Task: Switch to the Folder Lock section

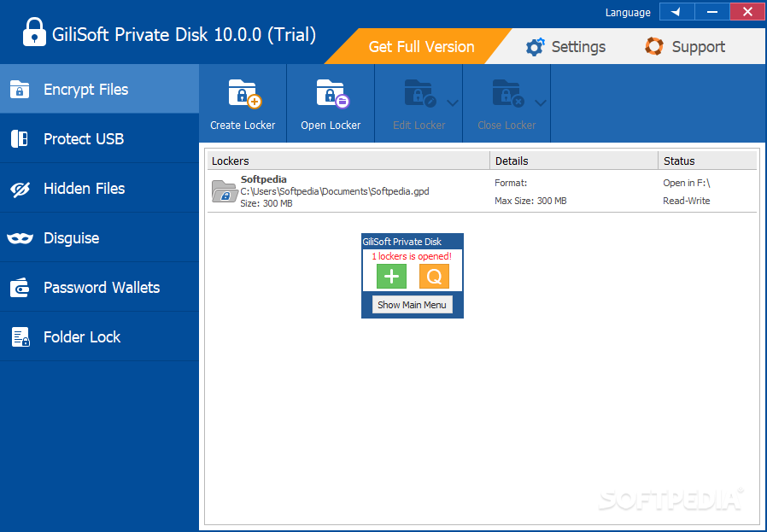Action: pos(99,336)
